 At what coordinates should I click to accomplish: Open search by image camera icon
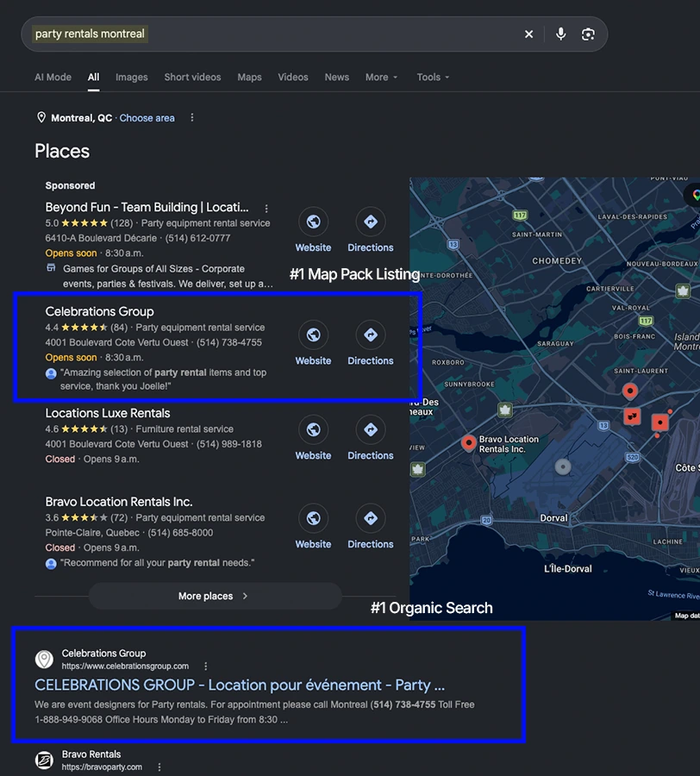point(588,34)
